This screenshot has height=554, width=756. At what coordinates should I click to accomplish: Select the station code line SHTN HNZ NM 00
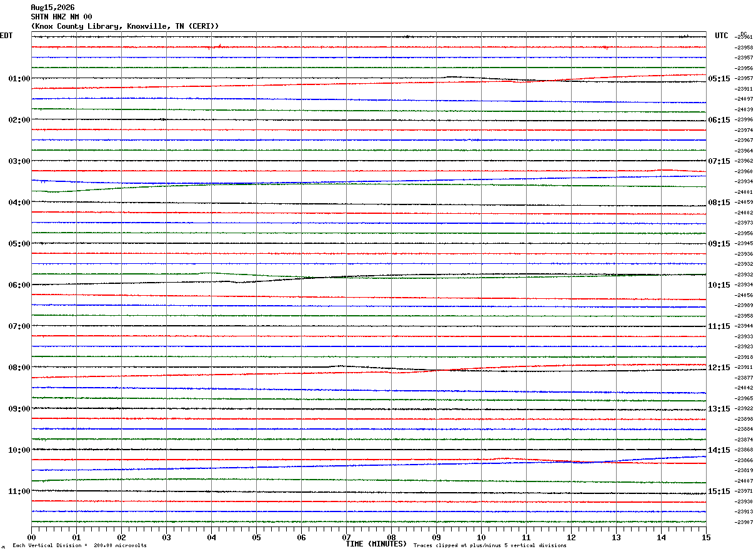click(x=61, y=17)
